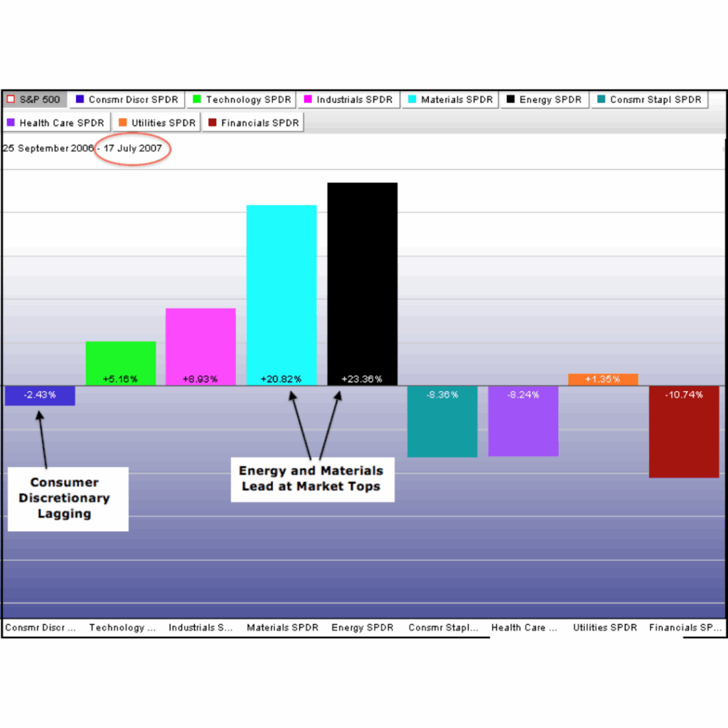Click the purple Health Care SPDR swatch

point(11,123)
